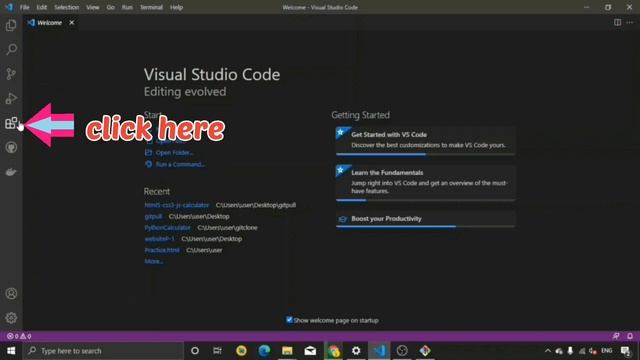Open the Terminal menu
The image size is (640, 360).
click(x=151, y=7)
